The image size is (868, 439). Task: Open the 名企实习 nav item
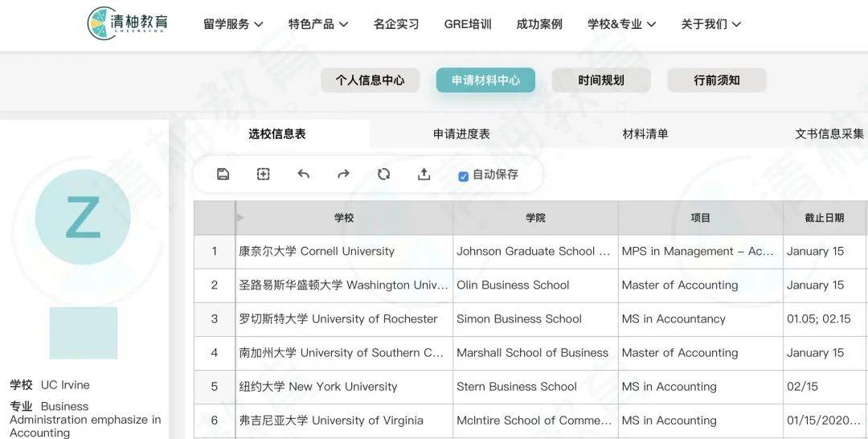click(396, 24)
